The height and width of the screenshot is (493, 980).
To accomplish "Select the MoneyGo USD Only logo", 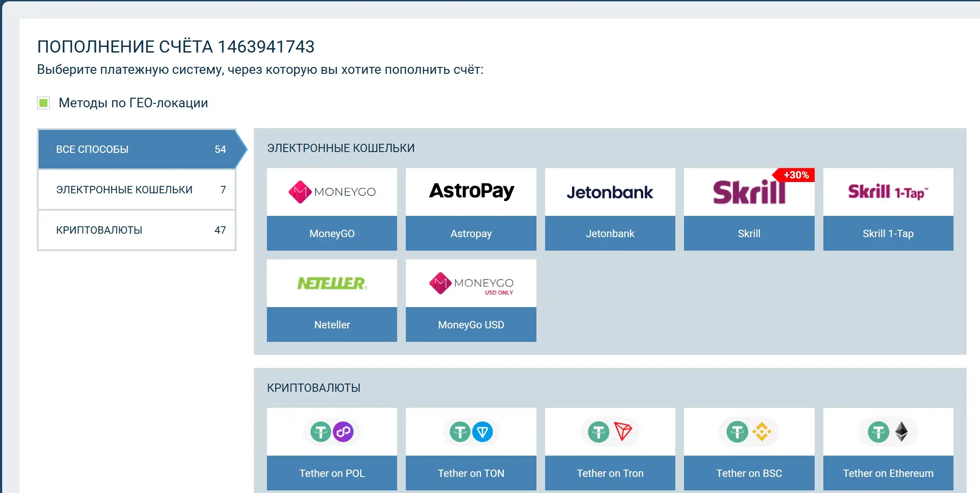I will pos(471,282).
